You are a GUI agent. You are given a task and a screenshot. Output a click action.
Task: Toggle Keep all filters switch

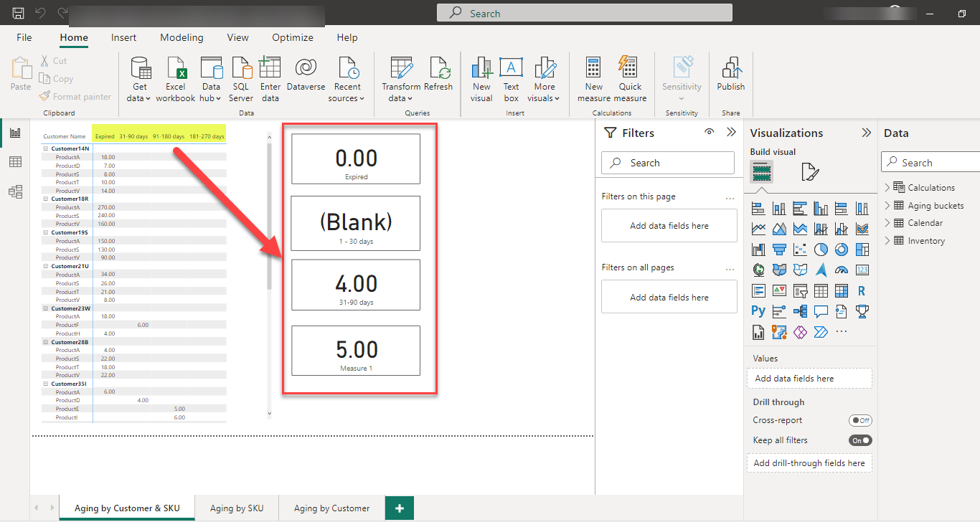click(x=860, y=440)
